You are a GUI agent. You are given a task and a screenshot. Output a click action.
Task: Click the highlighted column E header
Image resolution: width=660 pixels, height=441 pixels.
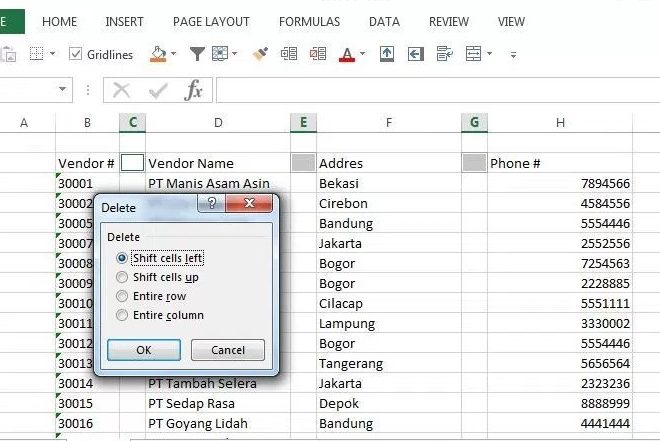(303, 122)
